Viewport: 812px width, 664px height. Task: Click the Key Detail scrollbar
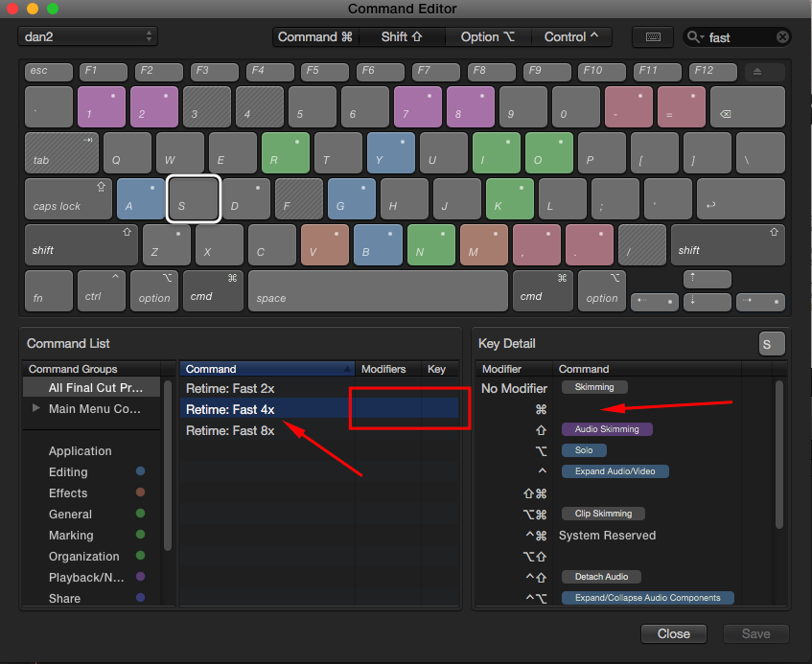tap(778, 454)
